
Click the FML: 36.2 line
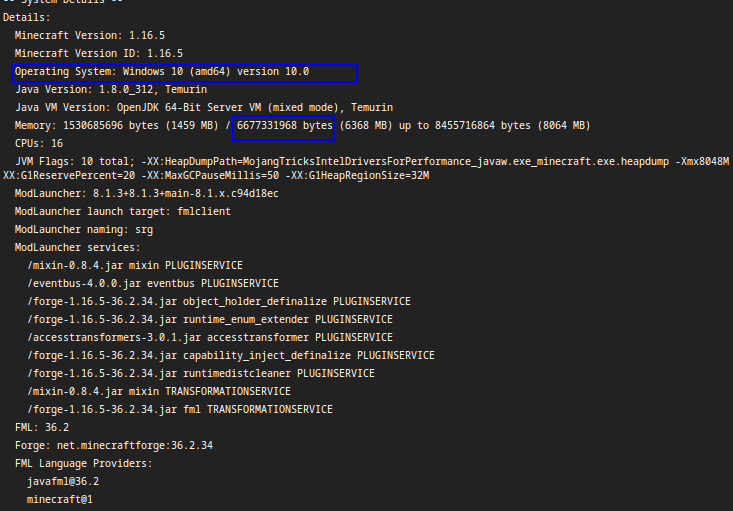point(41,427)
